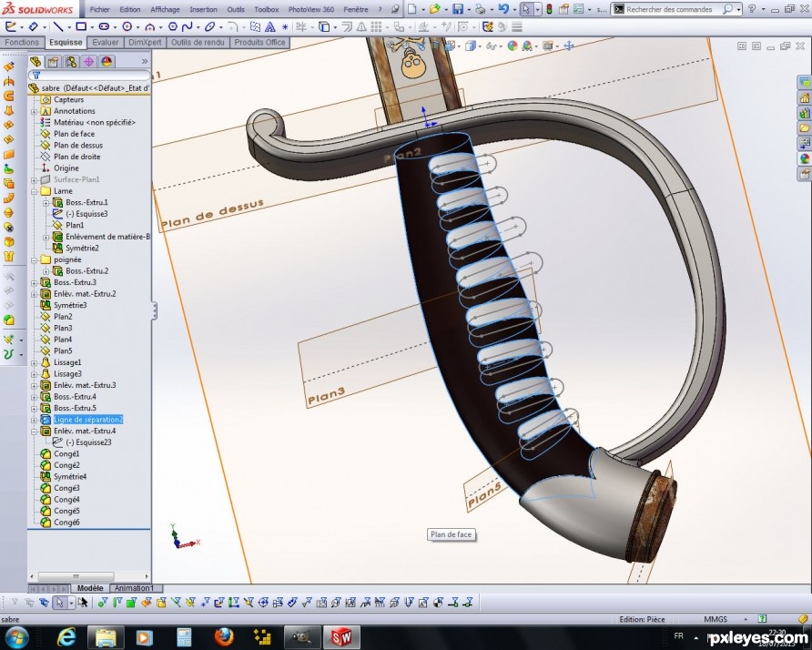Select Congé6 in the feature tree
This screenshot has height=650, width=812.
pos(66,522)
